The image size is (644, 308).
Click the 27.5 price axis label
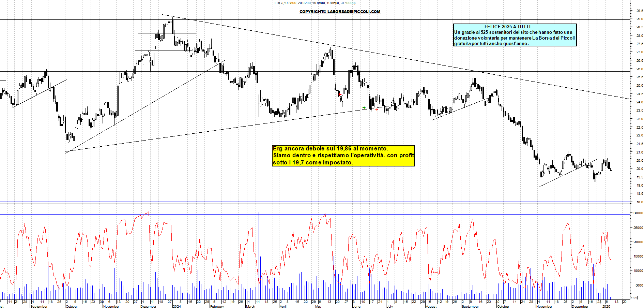tap(640, 44)
